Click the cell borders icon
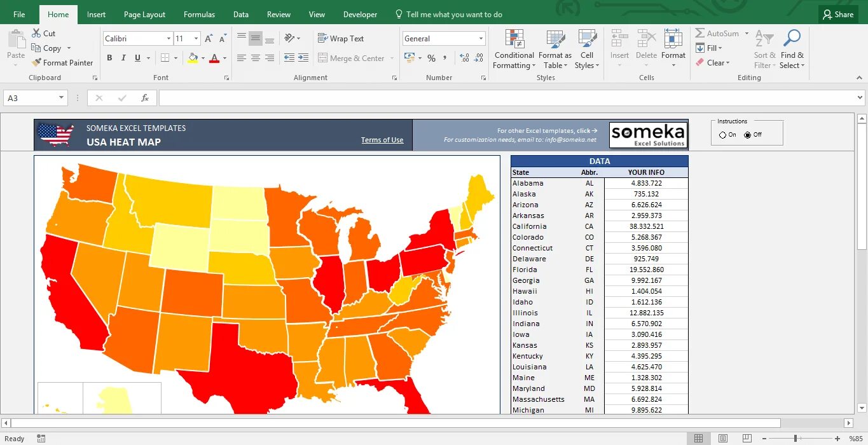This screenshot has width=868, height=445. point(165,58)
